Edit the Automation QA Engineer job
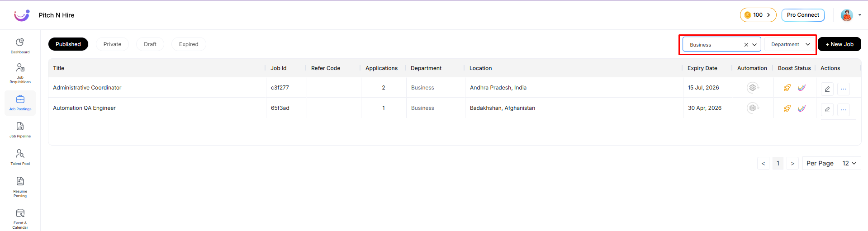The width and height of the screenshot is (868, 231). pos(827,109)
